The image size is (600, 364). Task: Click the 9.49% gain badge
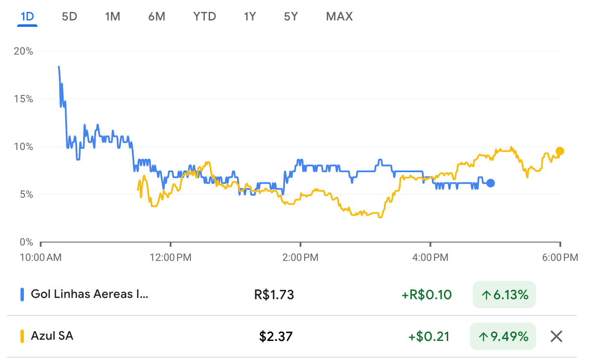503,336
